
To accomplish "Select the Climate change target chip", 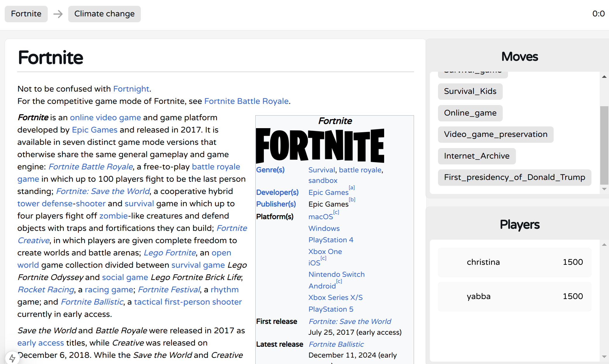I will [104, 14].
